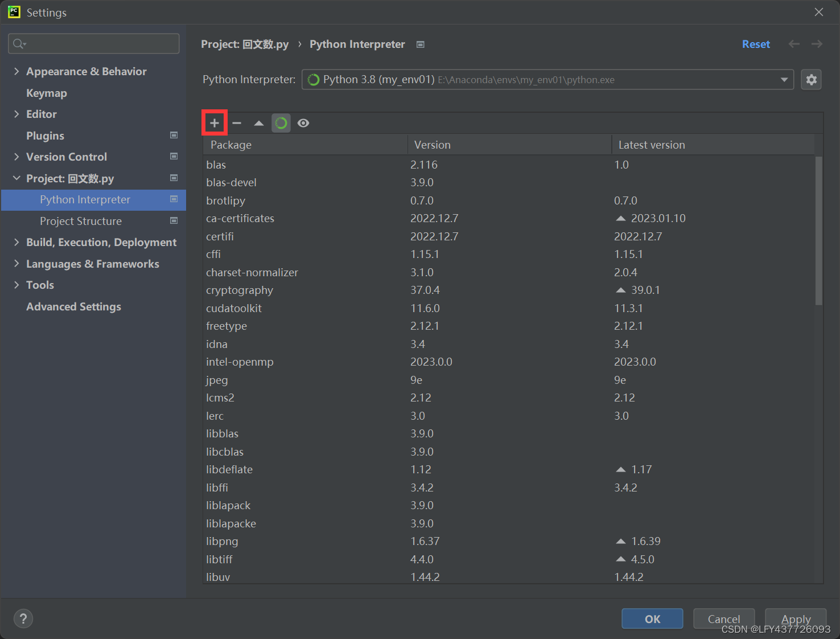Screen dimensions: 840x639
Task: Select the blas-devel package row
Action: (x=509, y=182)
